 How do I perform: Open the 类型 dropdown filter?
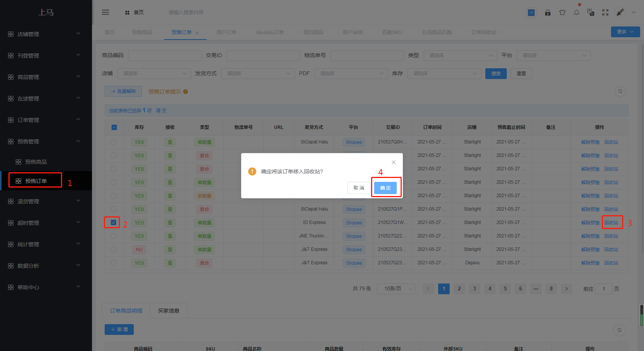tap(460, 56)
